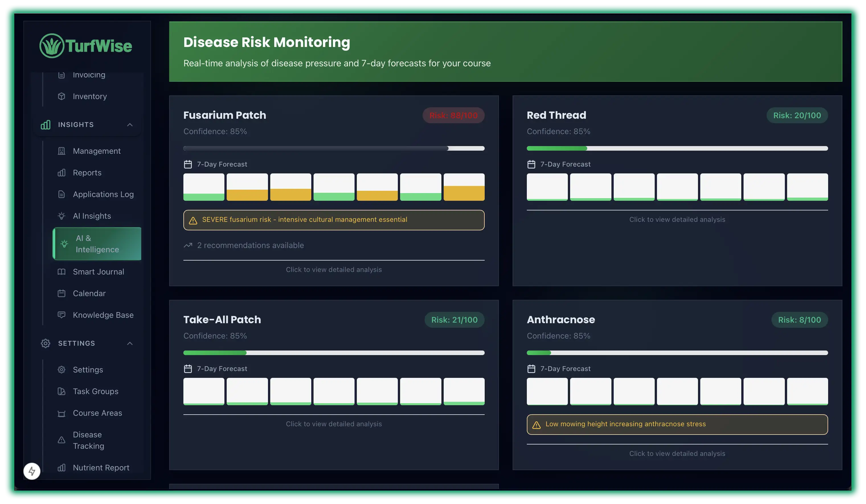This screenshot has height=504, width=866.
Task: Click the Disease Tracking warning triangle icon
Action: pos(62,440)
